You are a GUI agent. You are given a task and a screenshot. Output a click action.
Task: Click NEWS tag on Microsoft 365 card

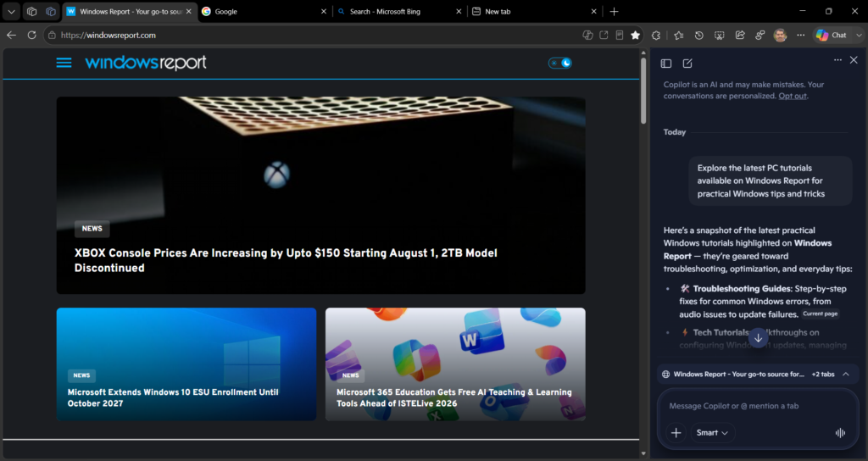click(x=350, y=375)
